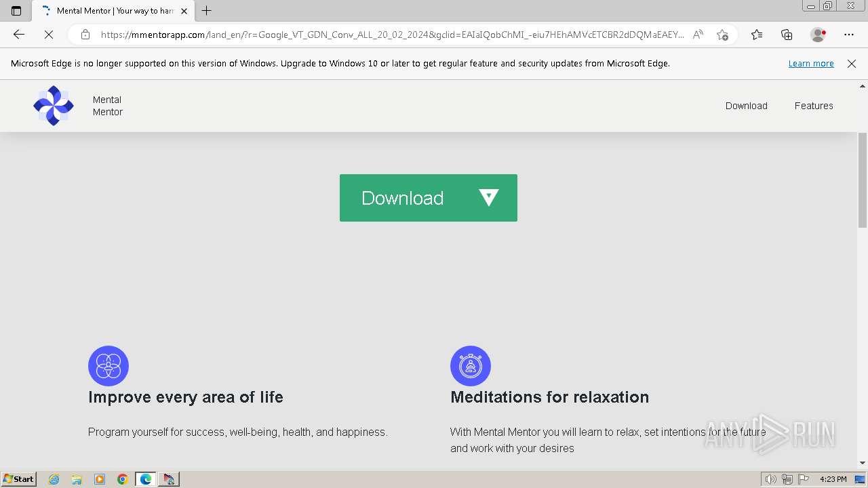The width and height of the screenshot is (868, 488).
Task: Click the page vertical scrollbar thumb
Action: pos(863,180)
